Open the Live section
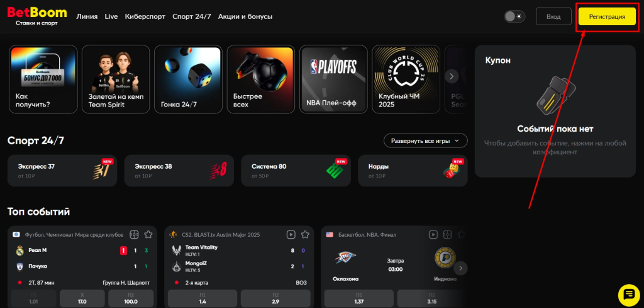Viewport: 644px width, 308px height. [x=111, y=16]
